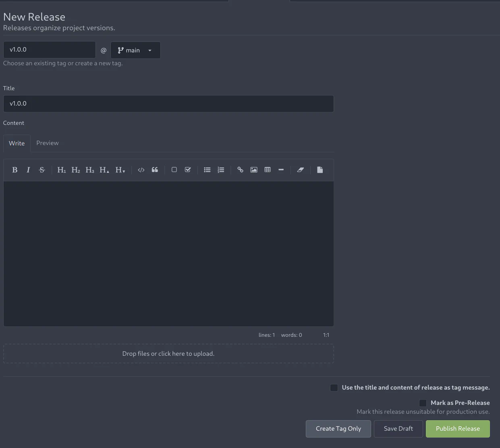Insert a checked task list item

(188, 170)
